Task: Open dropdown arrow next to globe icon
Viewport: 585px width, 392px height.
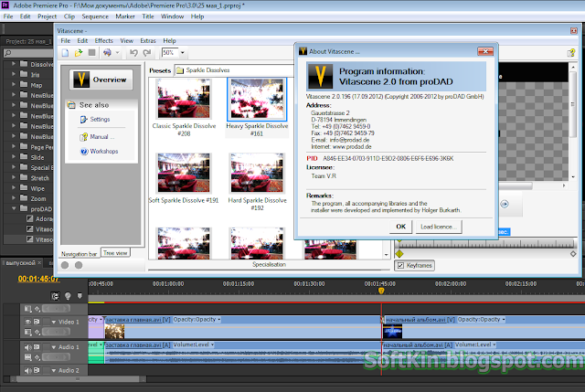Action: pyautogui.click(x=117, y=53)
